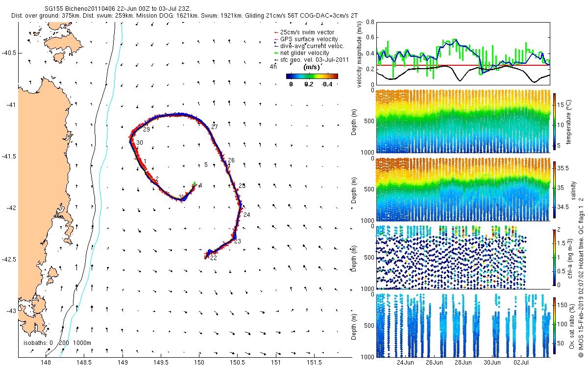Image resolution: width=588 pixels, height=368 pixels.
Task: Click track day marker '24' on the map track
Action: 246,215
